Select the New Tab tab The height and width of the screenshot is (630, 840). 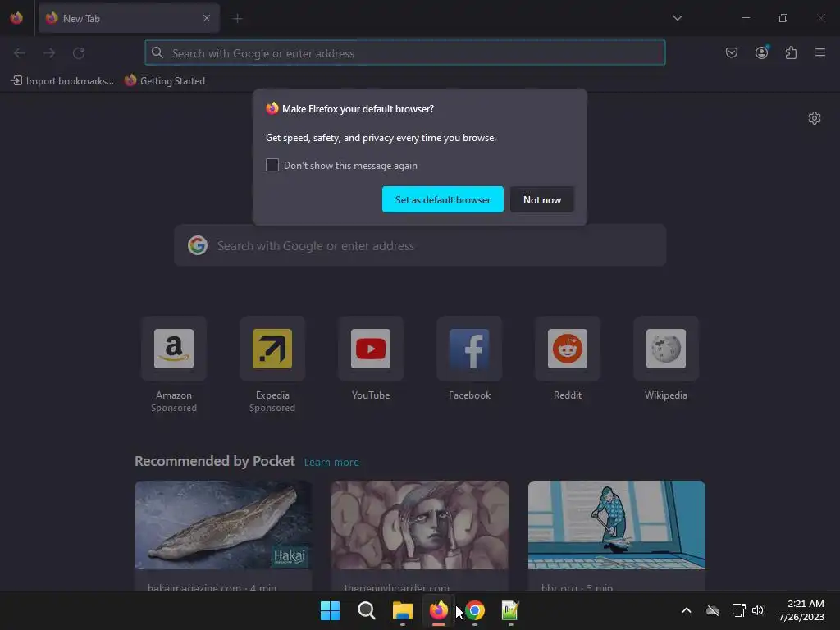[x=129, y=18]
